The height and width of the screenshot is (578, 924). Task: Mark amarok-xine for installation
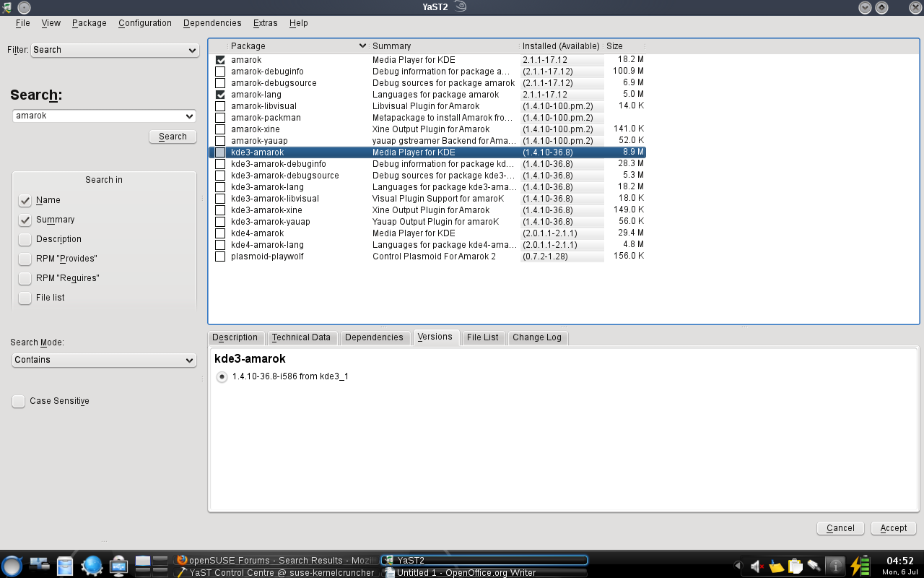(220, 129)
